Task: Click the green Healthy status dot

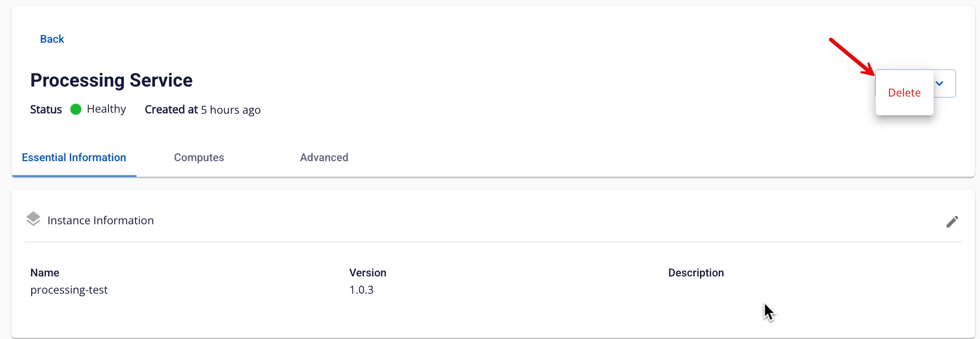Action: point(76,109)
